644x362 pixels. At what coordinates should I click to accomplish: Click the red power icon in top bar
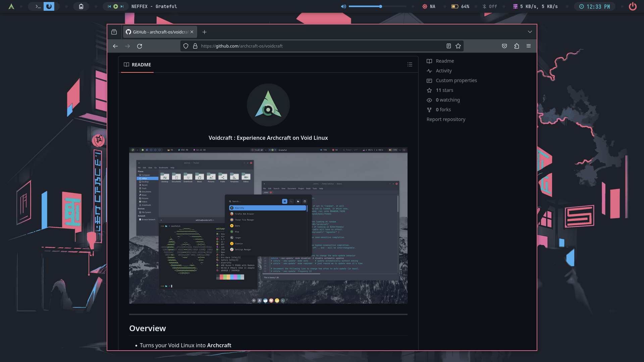click(x=633, y=6)
